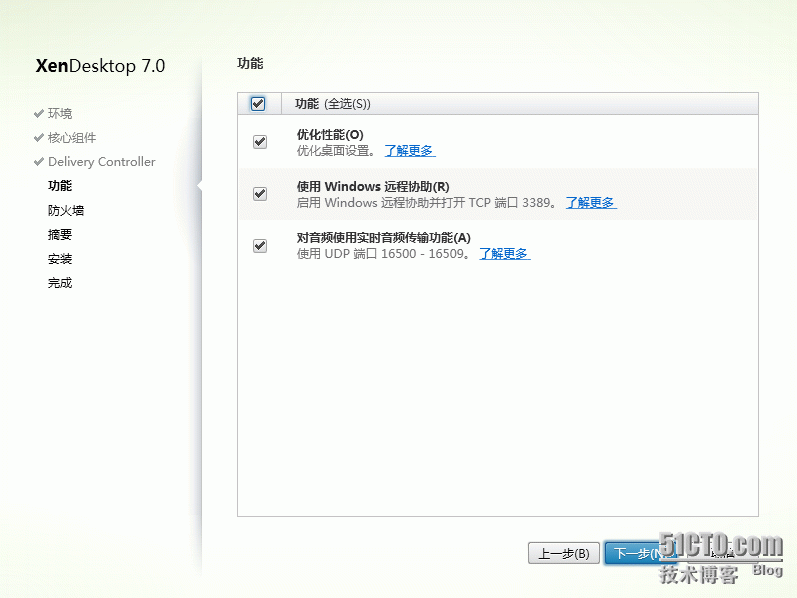Click 使用 UDP 端口 16500 - 16509 description
Viewport: 797px width, 598px height.
[x=383, y=253]
